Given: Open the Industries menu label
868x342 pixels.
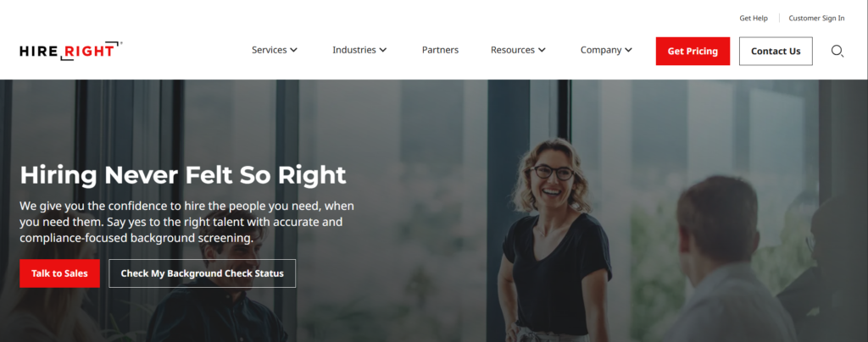Looking at the screenshot, I should pyautogui.click(x=354, y=50).
